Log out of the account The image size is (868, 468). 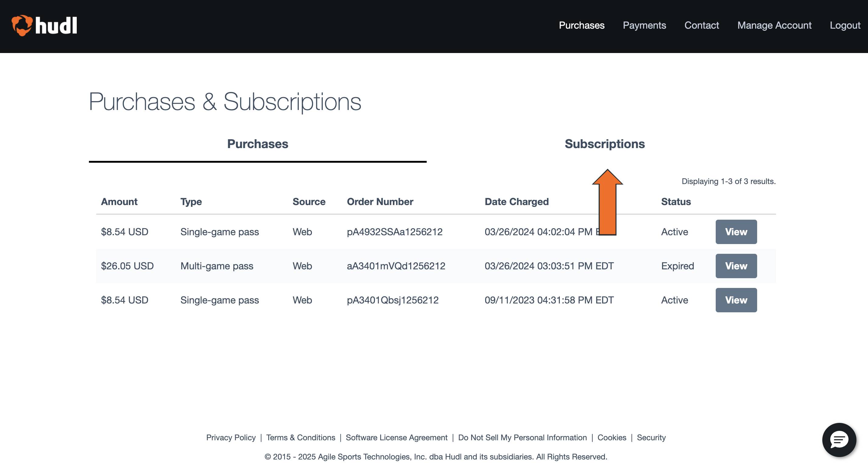(845, 25)
